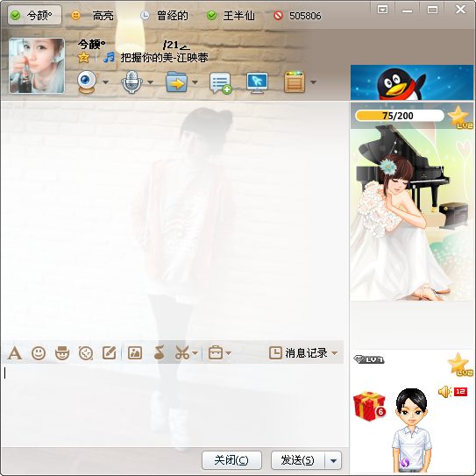Open song status 把握你的美-江映蓉

[x=164, y=57]
